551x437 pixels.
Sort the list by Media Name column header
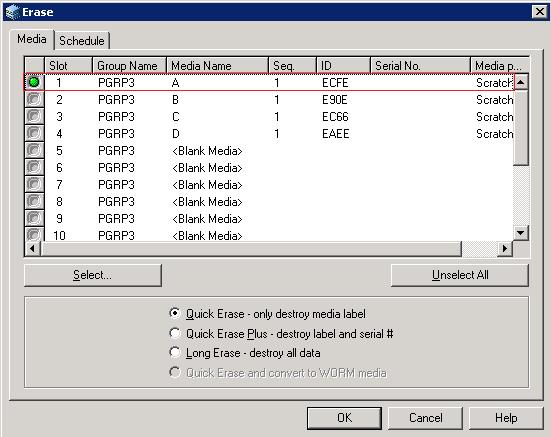[x=217, y=66]
